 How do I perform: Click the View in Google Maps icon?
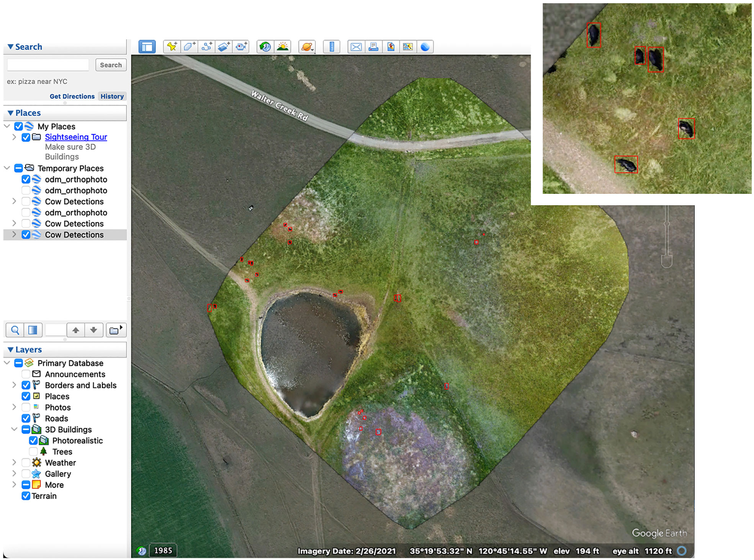click(408, 47)
